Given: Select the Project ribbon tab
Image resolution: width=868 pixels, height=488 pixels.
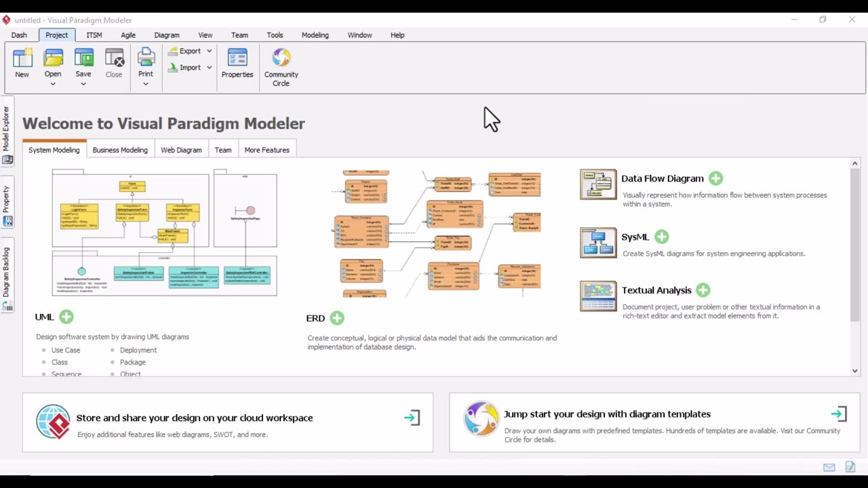Looking at the screenshot, I should pos(57,35).
